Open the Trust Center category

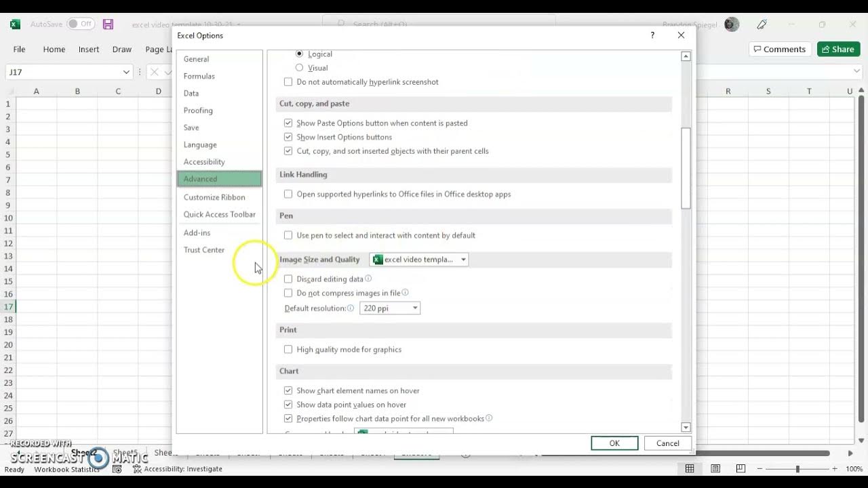click(219, 249)
